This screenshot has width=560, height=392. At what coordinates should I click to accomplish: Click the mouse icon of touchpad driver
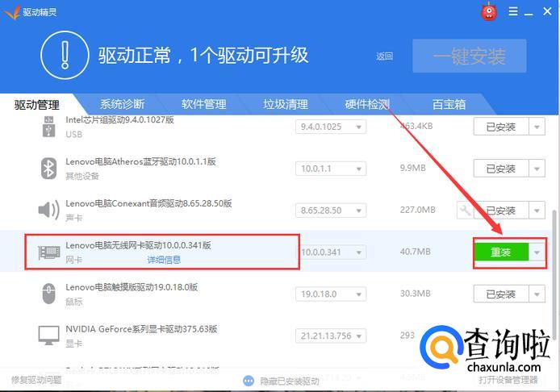pos(49,294)
